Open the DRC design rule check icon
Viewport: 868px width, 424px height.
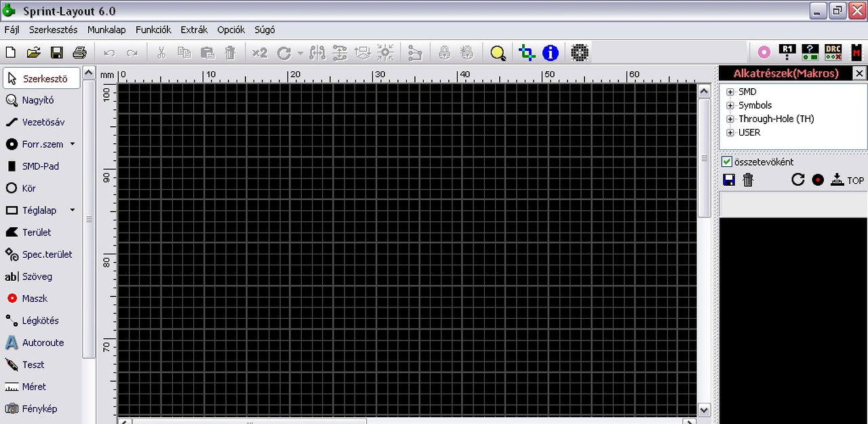pyautogui.click(x=833, y=52)
